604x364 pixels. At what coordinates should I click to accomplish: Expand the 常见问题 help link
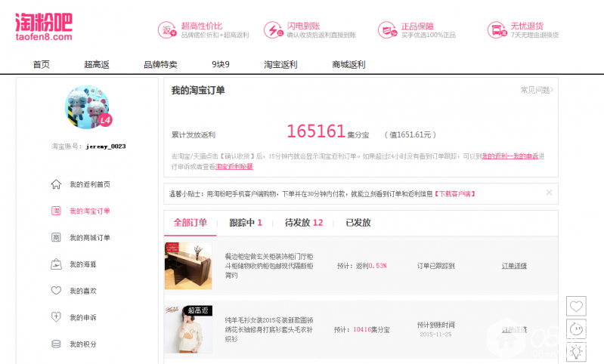(536, 90)
